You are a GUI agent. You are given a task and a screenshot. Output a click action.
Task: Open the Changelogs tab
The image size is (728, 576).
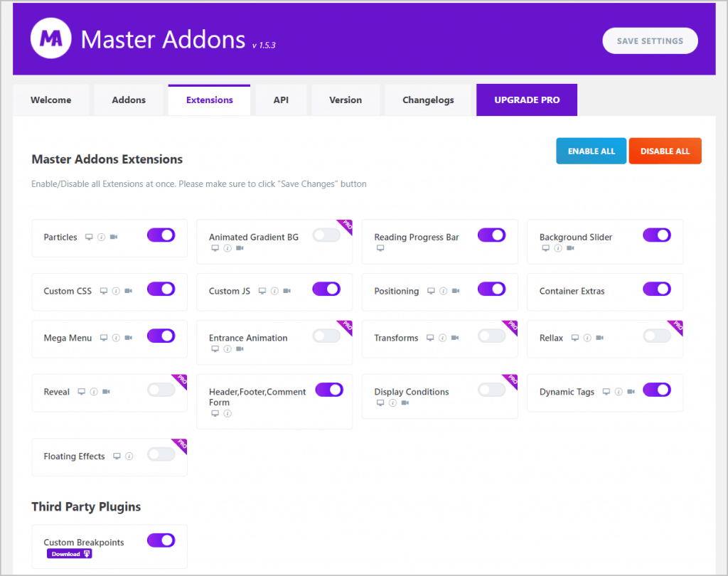click(x=428, y=100)
